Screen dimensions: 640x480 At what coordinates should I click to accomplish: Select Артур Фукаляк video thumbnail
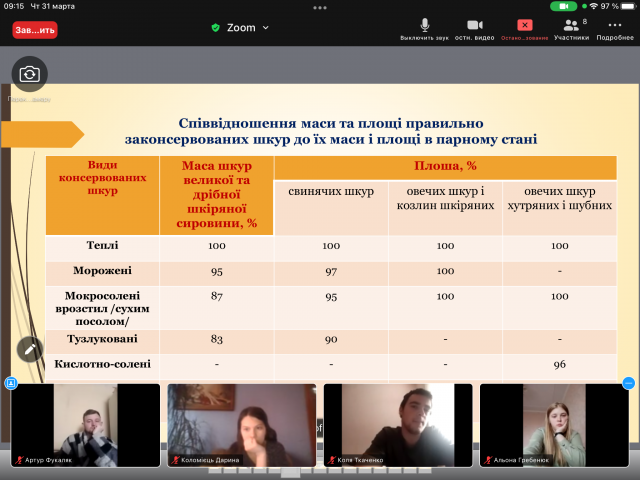click(85, 425)
